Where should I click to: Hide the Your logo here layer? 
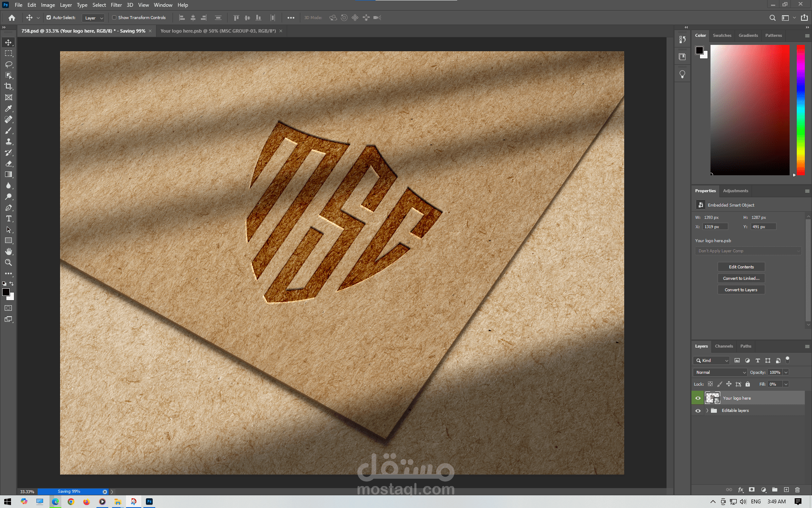coord(698,398)
